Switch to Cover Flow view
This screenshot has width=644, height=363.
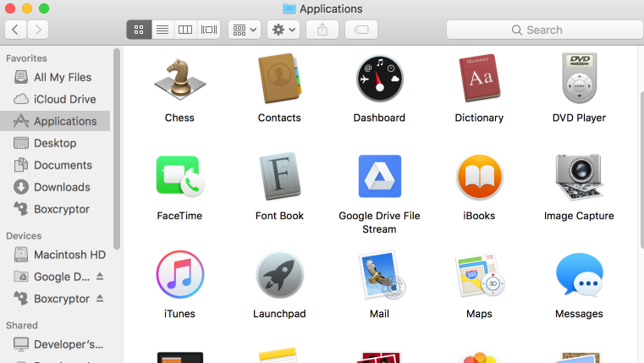(x=209, y=30)
